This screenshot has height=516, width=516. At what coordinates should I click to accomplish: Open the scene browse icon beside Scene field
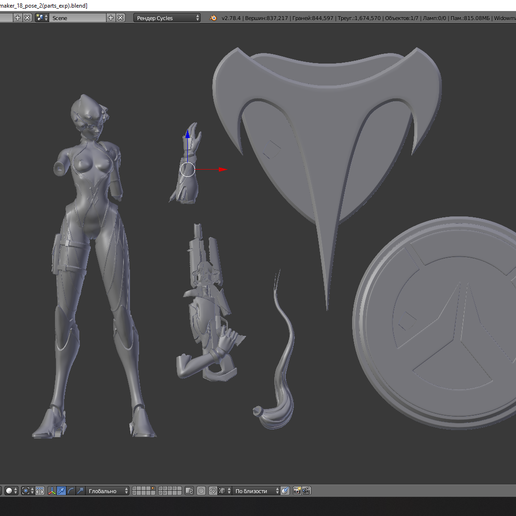[x=42, y=18]
